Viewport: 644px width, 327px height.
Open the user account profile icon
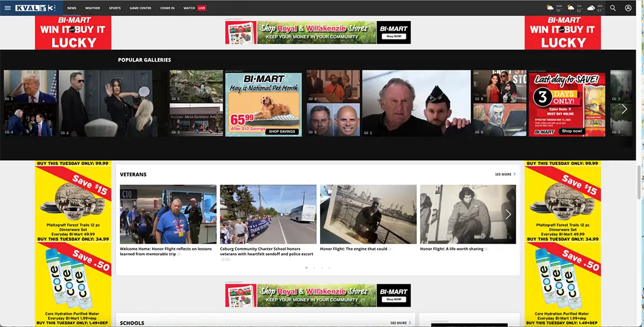pyautogui.click(x=628, y=8)
